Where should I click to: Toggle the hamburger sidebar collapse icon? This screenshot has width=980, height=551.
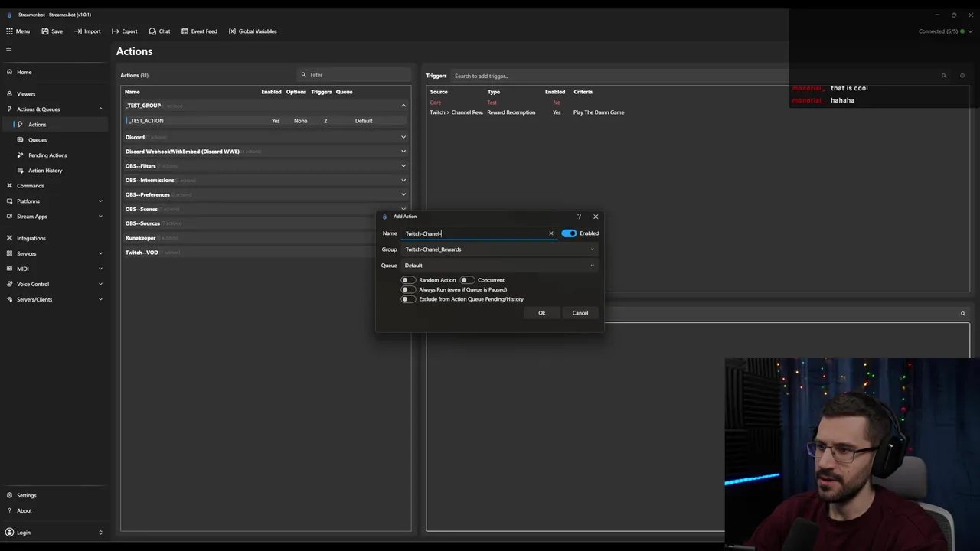(9, 49)
